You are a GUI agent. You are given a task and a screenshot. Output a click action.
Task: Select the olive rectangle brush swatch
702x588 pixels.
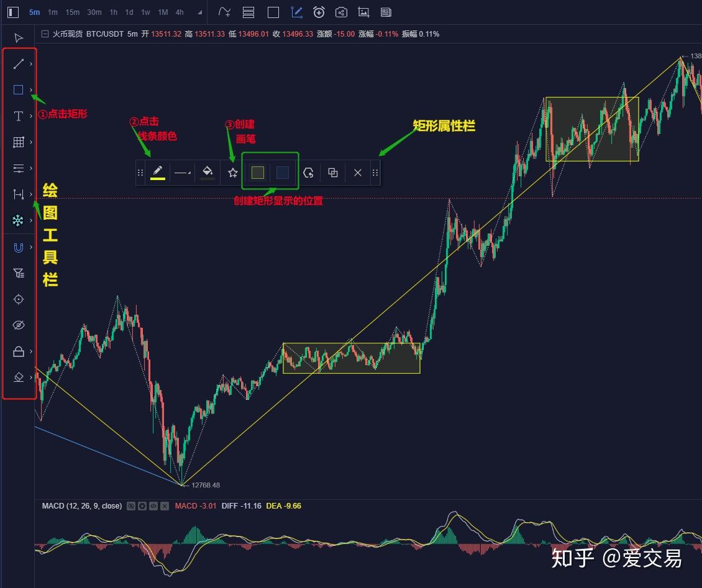(257, 173)
